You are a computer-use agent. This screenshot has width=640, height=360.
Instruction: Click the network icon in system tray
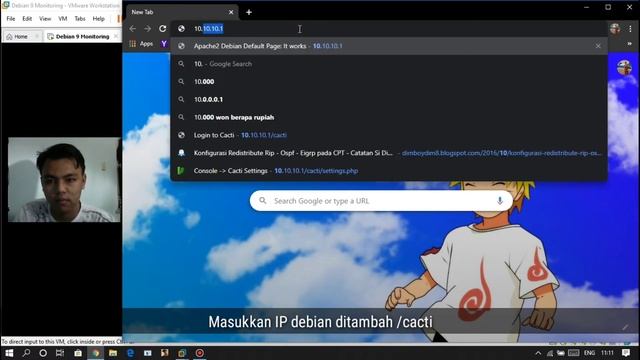(x=550, y=353)
